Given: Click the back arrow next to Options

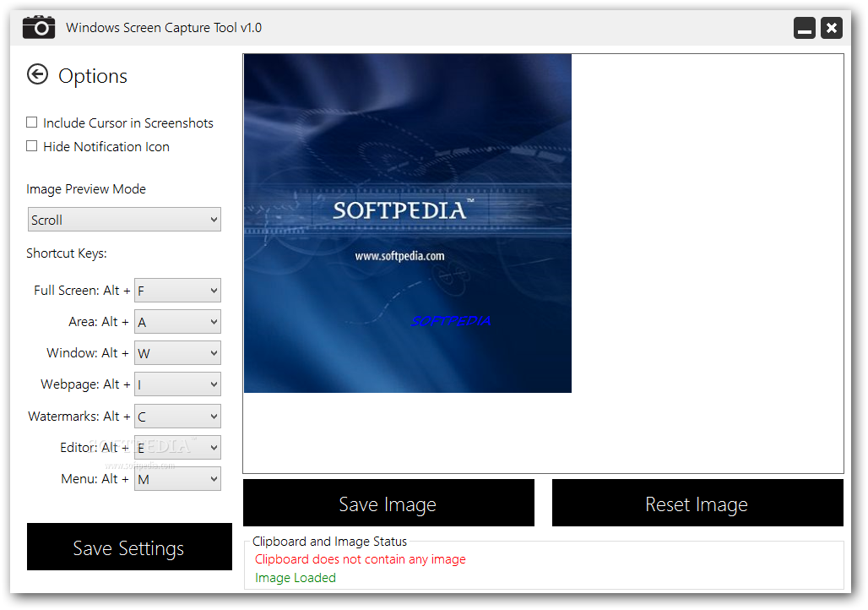Looking at the screenshot, I should [x=38, y=74].
